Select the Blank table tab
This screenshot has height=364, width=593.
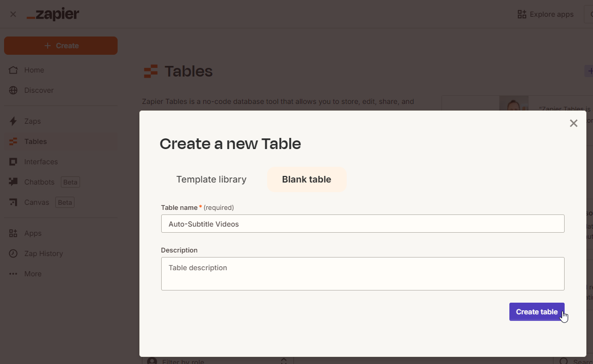307,179
